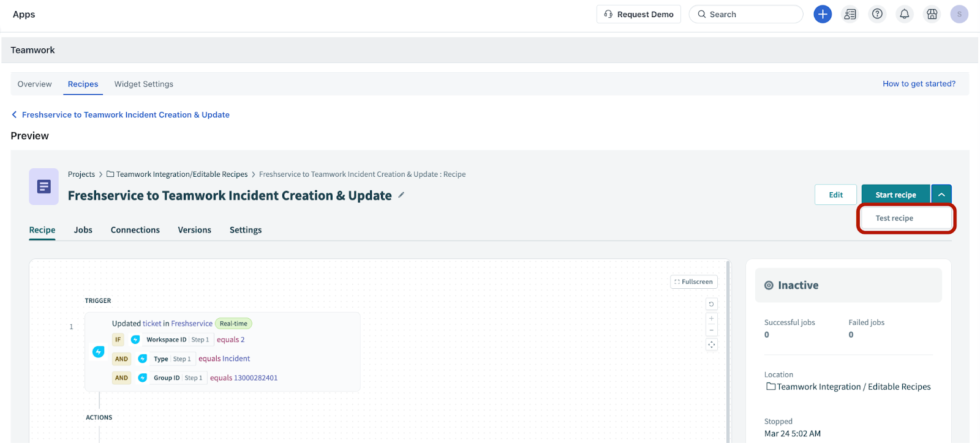Open the Versions tab
980x443 pixels.
(x=195, y=230)
